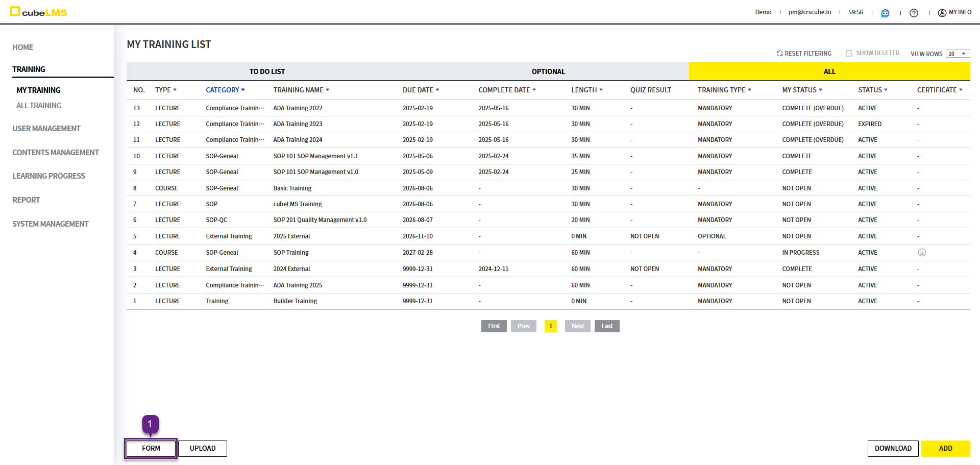The image size is (980, 465).
Task: Click the cubeLMS logo
Action: [x=38, y=12]
